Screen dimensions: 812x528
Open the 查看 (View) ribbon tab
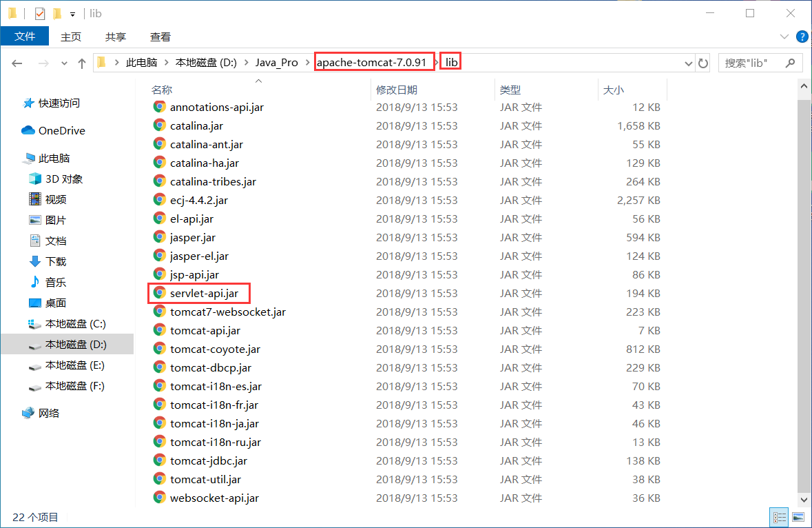(160, 37)
